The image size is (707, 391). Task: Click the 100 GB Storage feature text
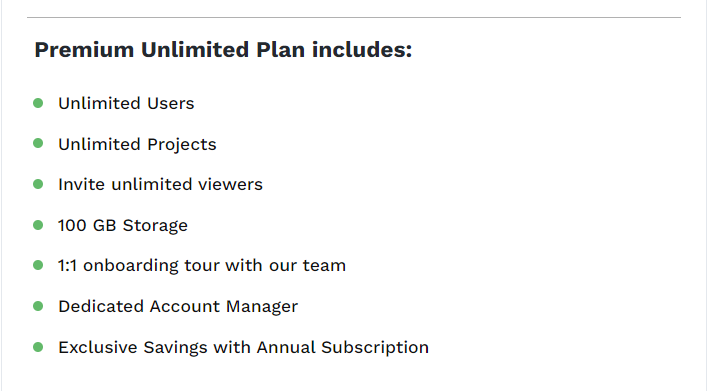[123, 225]
